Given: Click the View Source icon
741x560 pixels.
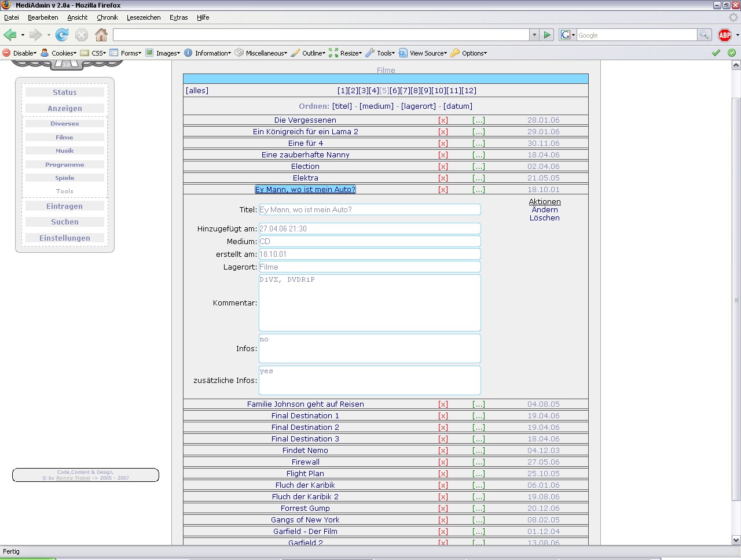Looking at the screenshot, I should [403, 53].
